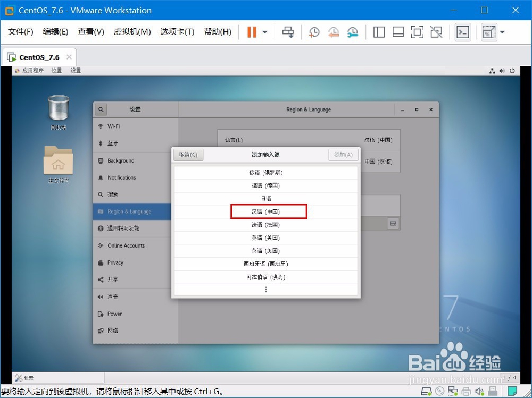Click workspace switcher 1 / 4
532x398 pixels.
509,378
